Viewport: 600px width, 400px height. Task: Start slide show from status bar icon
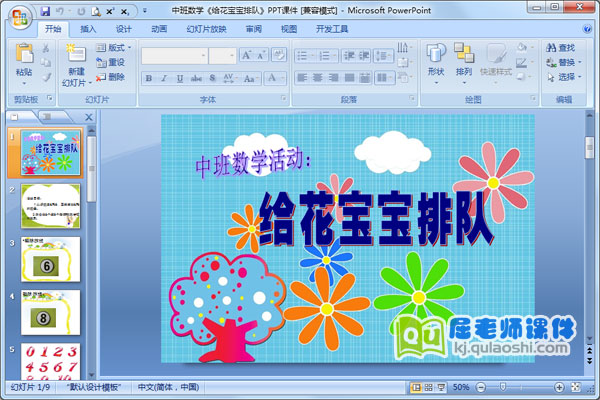tap(441, 387)
